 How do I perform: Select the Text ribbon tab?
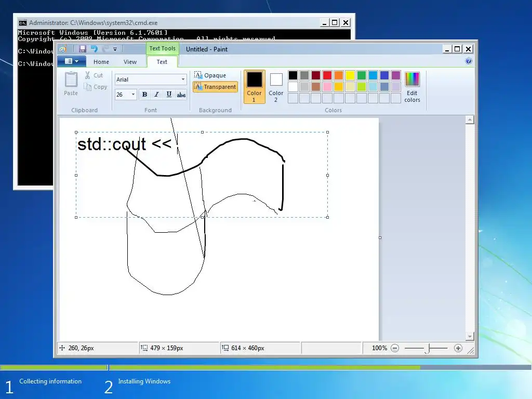(162, 62)
